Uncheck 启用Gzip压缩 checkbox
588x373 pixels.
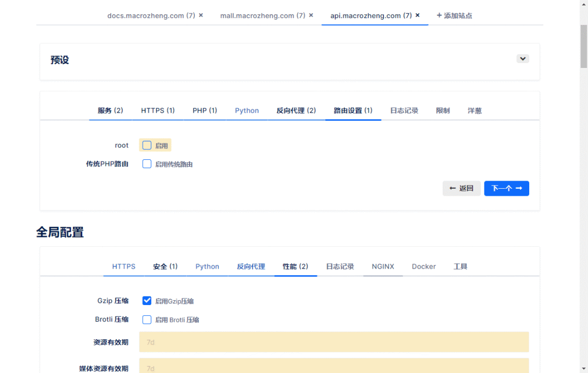click(146, 301)
